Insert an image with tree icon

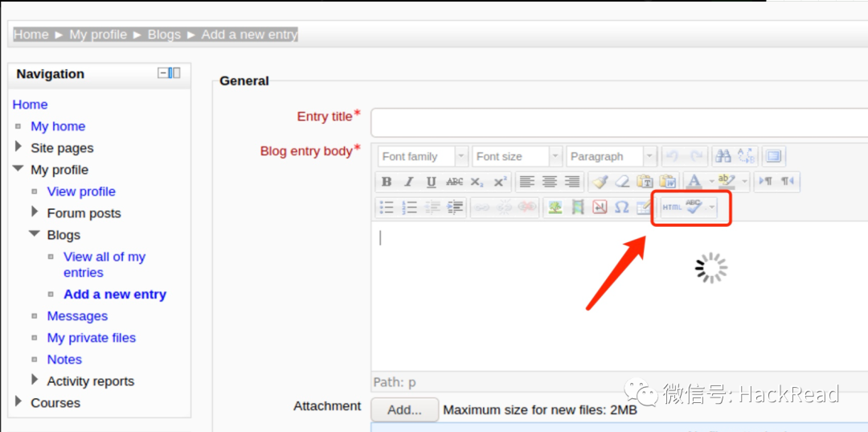coord(555,207)
